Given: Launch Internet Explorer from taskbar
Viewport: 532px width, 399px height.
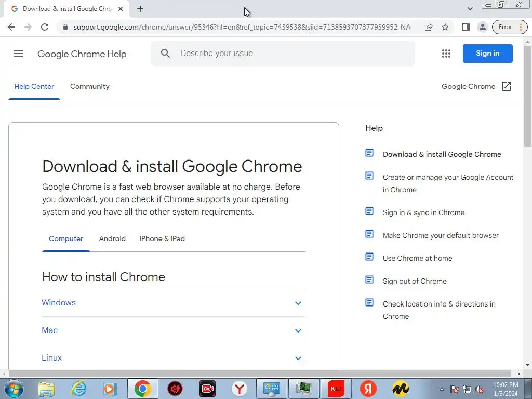Looking at the screenshot, I should pos(78,389).
